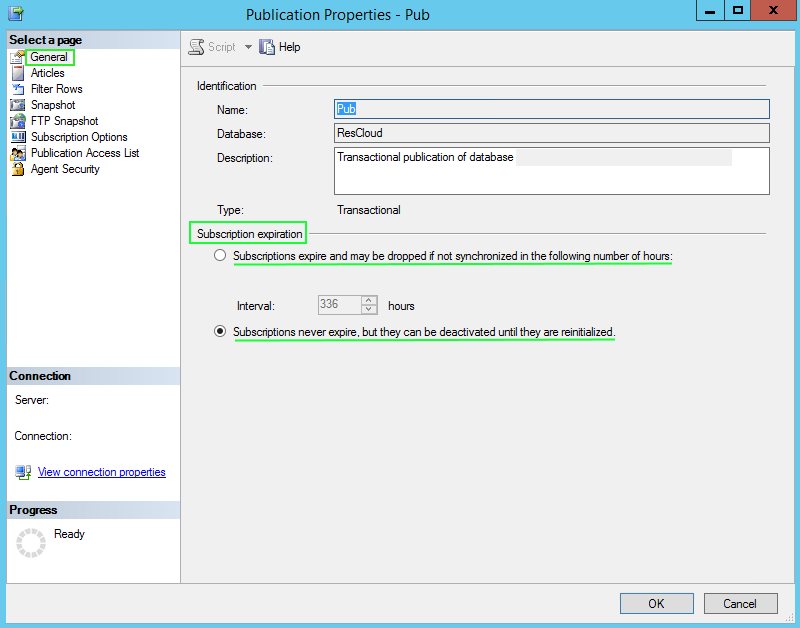Screen dimensions: 800x628
Task: Click the Cancel button
Action: pyautogui.click(x=740, y=604)
